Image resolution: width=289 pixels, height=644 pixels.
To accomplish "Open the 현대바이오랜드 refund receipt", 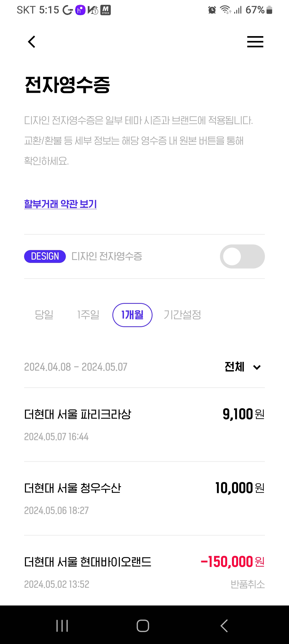I will pos(144,572).
